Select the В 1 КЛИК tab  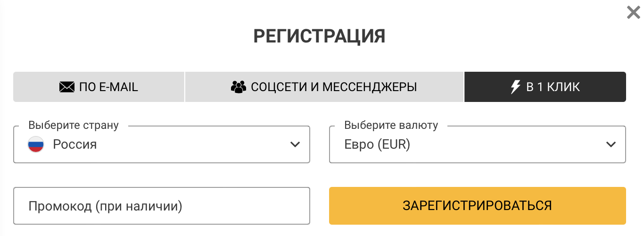(x=545, y=87)
